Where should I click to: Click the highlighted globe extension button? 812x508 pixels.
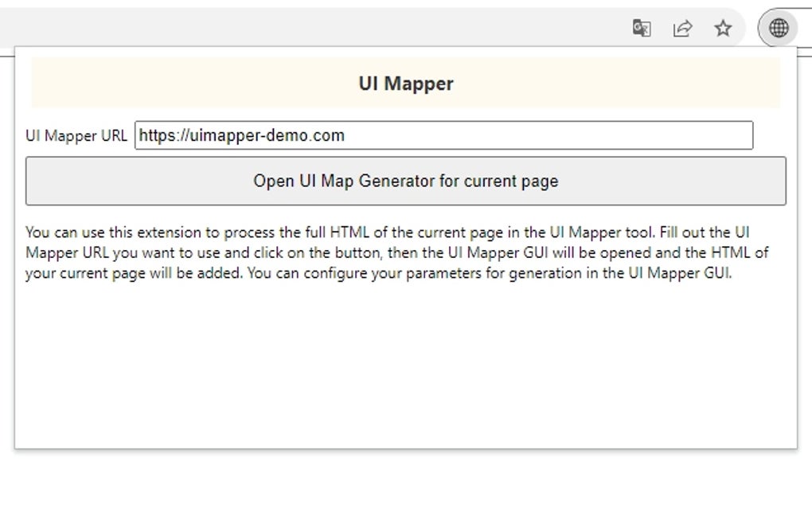tap(778, 28)
